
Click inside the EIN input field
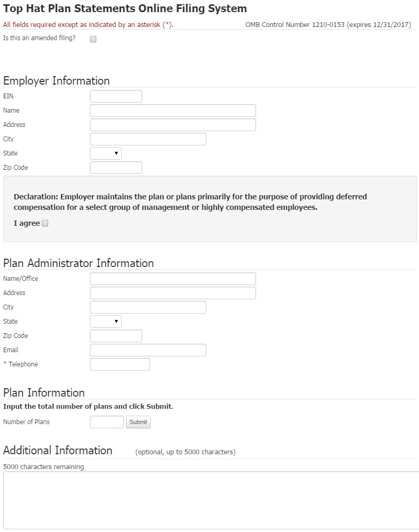tap(115, 96)
